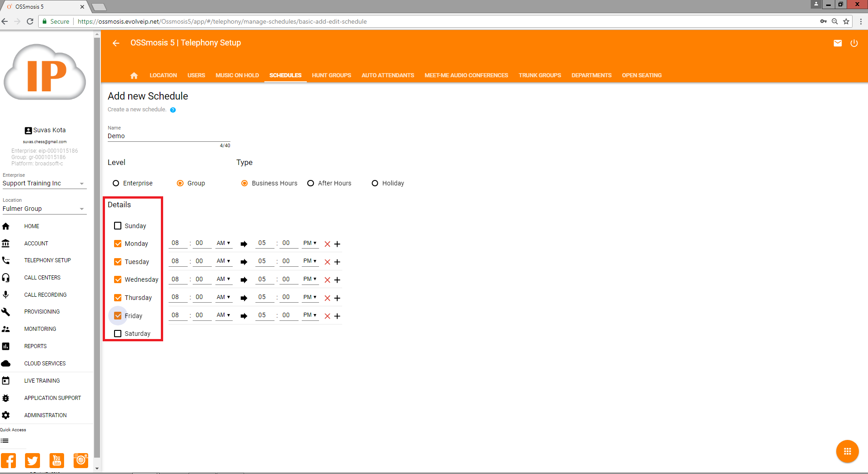The height and width of the screenshot is (474, 868).
Task: Click the schedule Name input field
Action: (168, 136)
